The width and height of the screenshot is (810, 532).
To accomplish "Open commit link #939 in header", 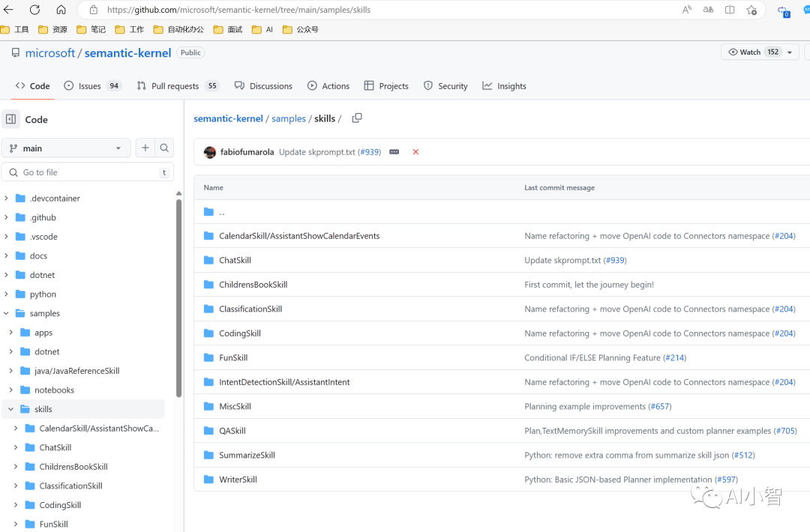I will 369,151.
